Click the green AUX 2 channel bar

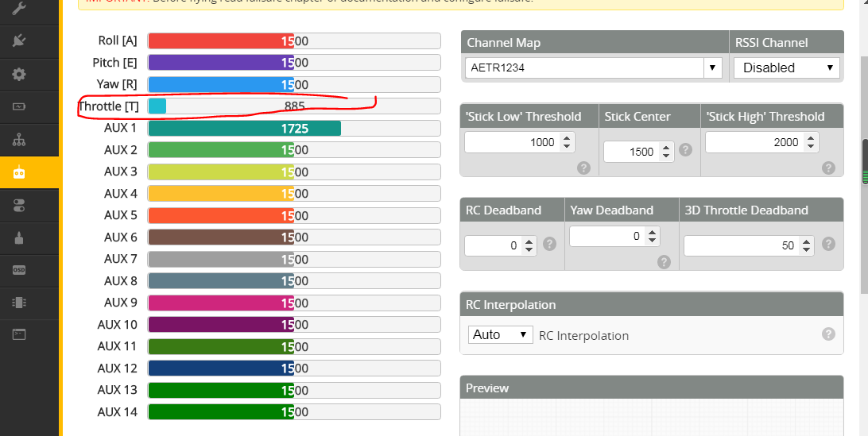(x=294, y=150)
